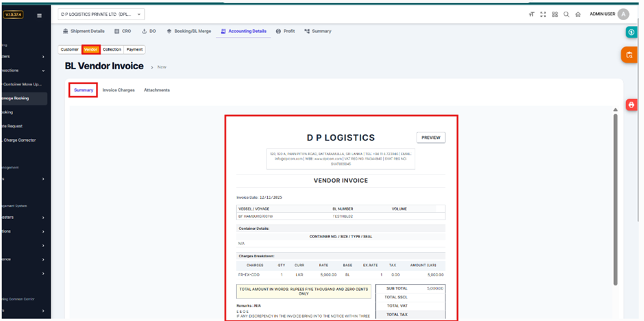Select the Payment toggle option

[134, 49]
